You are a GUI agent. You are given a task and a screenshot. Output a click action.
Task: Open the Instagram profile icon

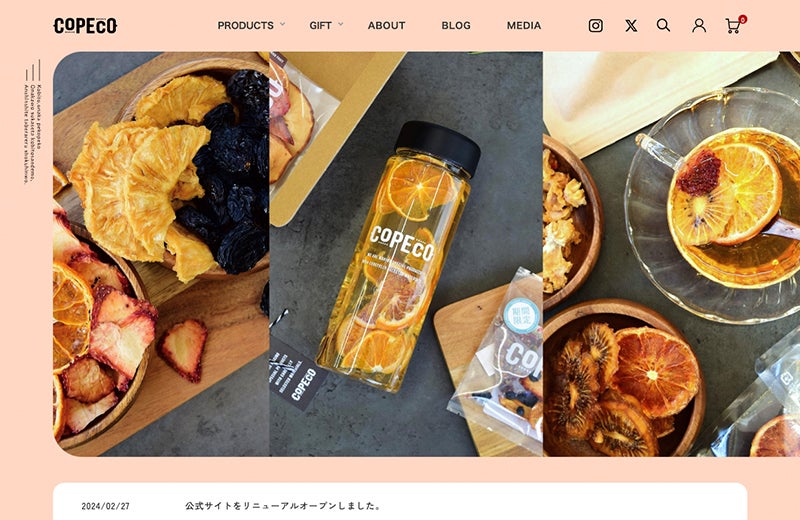pyautogui.click(x=595, y=26)
